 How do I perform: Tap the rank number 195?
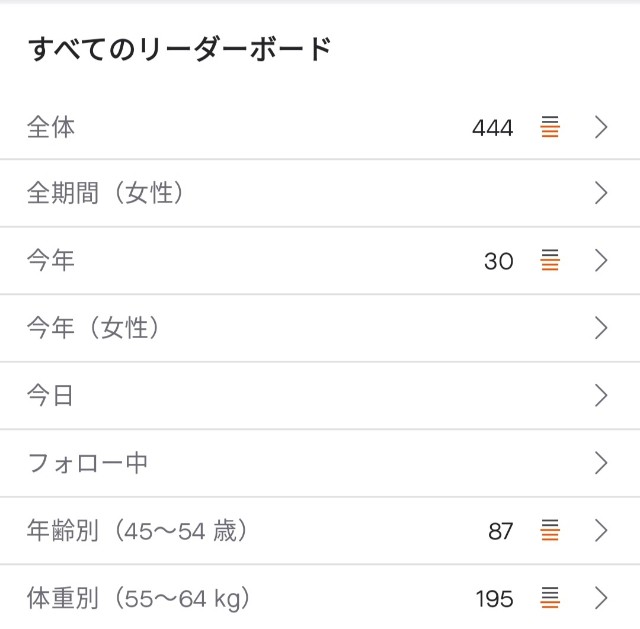click(x=494, y=599)
